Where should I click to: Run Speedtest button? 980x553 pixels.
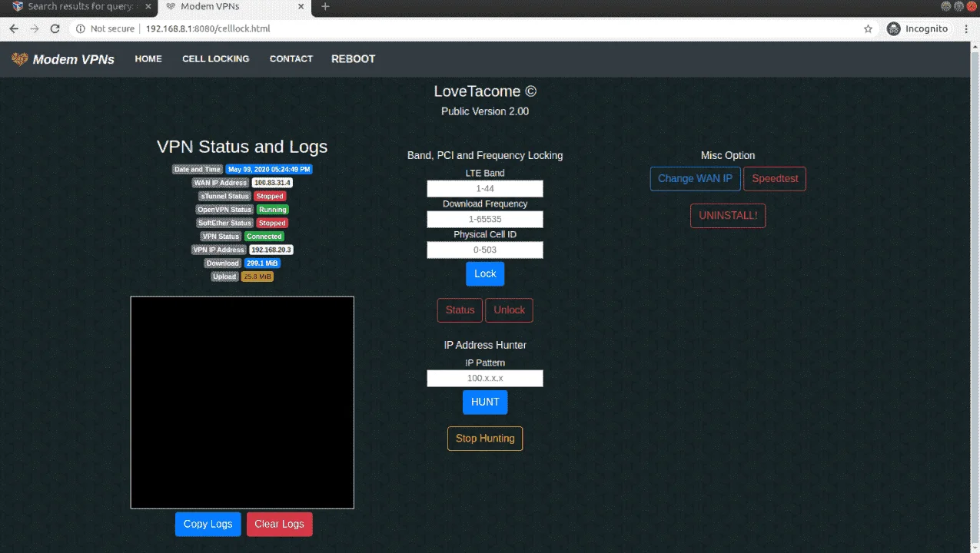(775, 179)
